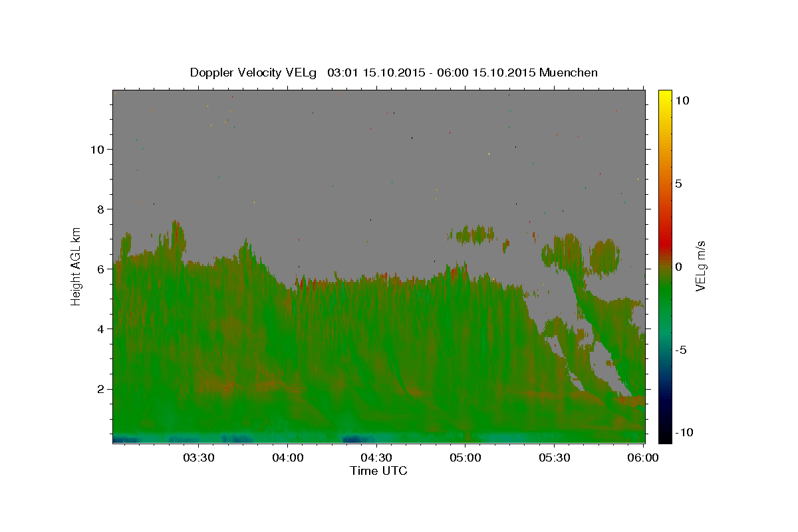Click the height tick label 8

pos(100,209)
